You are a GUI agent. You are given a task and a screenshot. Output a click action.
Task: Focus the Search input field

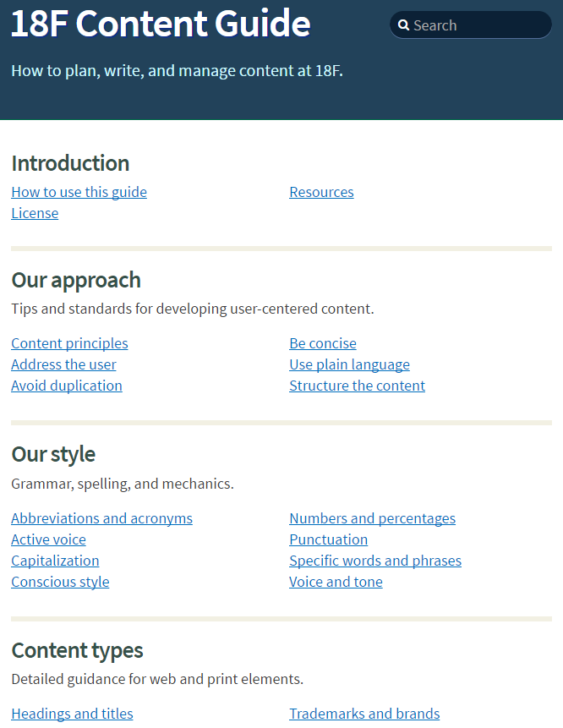[x=471, y=25]
